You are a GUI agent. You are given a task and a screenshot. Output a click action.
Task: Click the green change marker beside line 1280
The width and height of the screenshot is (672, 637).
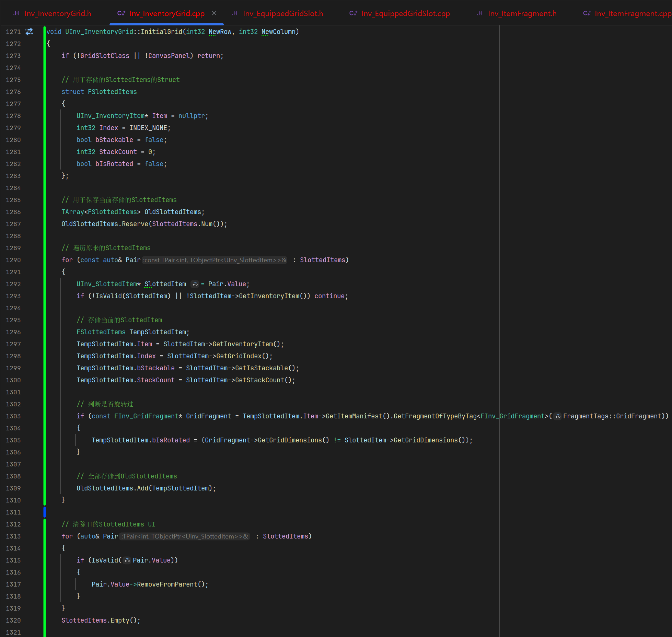(45, 140)
